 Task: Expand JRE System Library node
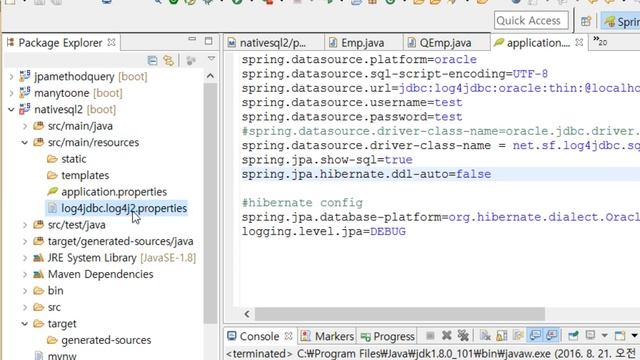point(25,258)
